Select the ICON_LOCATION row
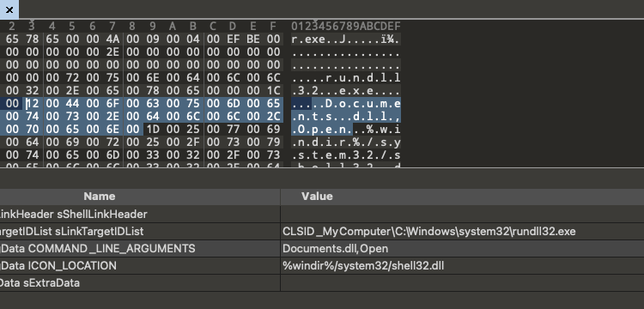 322,266
